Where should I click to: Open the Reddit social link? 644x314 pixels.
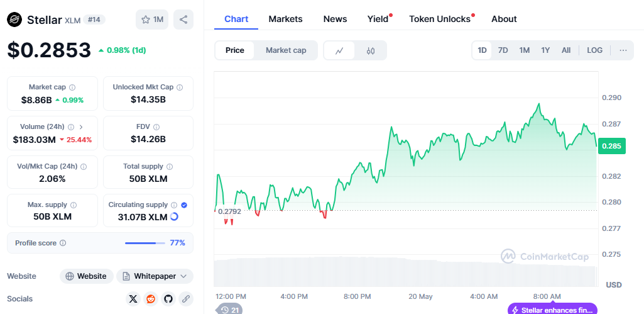(x=151, y=299)
